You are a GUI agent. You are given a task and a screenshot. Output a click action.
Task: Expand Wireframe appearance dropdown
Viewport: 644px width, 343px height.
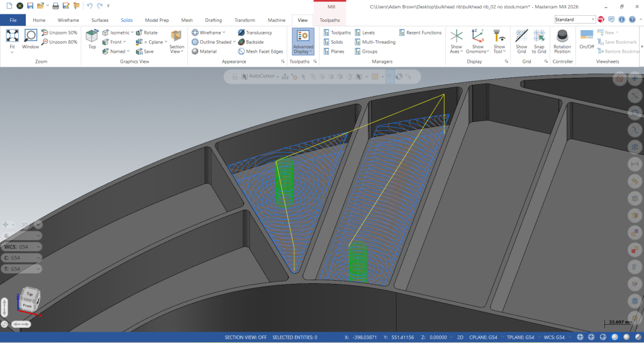224,33
